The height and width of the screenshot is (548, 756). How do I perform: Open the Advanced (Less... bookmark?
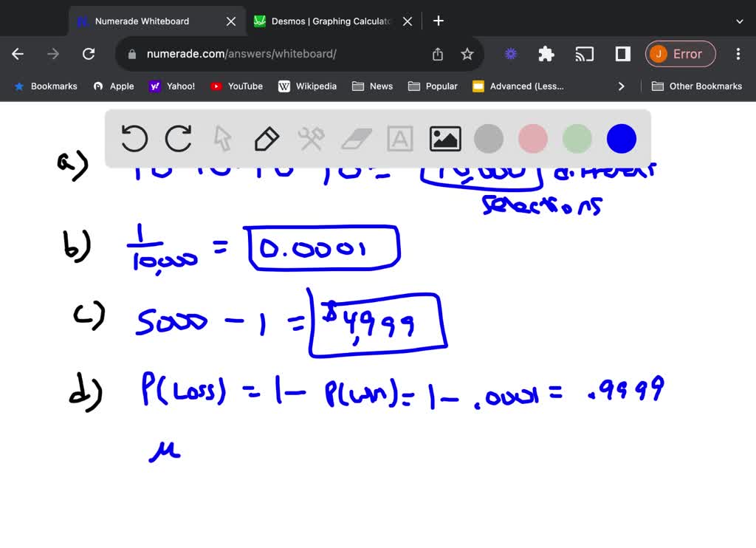(x=518, y=86)
